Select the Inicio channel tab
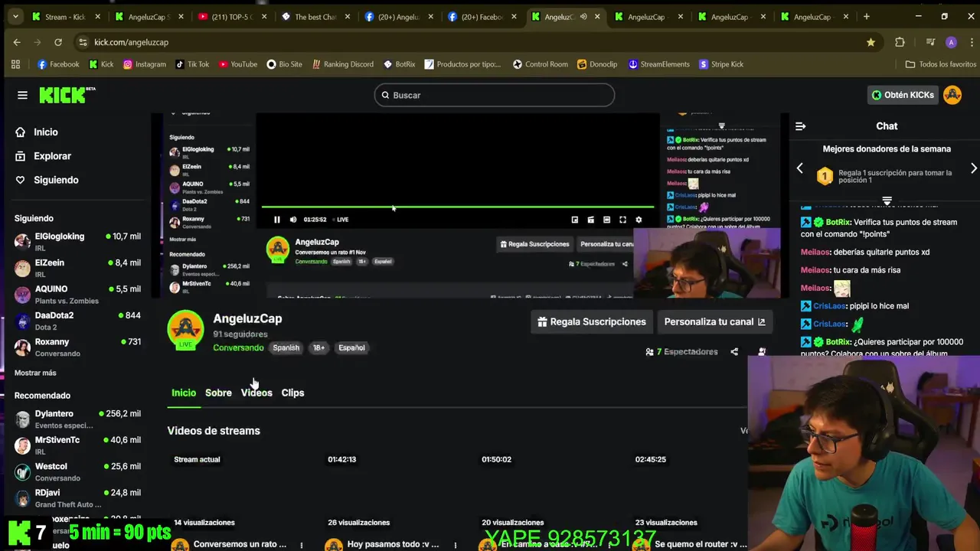 (184, 393)
